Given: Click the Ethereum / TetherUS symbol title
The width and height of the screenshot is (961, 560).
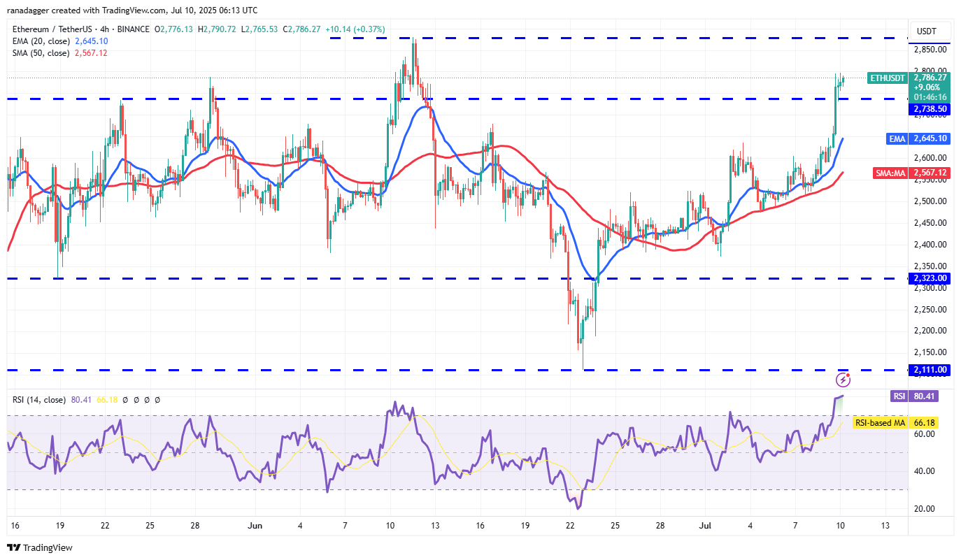Looking at the screenshot, I should [x=54, y=29].
